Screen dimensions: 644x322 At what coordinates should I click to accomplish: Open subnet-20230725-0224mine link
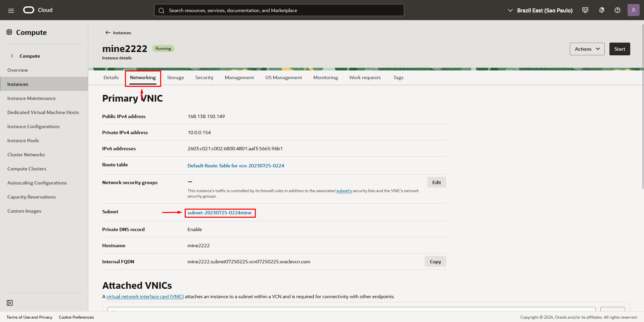(219, 213)
